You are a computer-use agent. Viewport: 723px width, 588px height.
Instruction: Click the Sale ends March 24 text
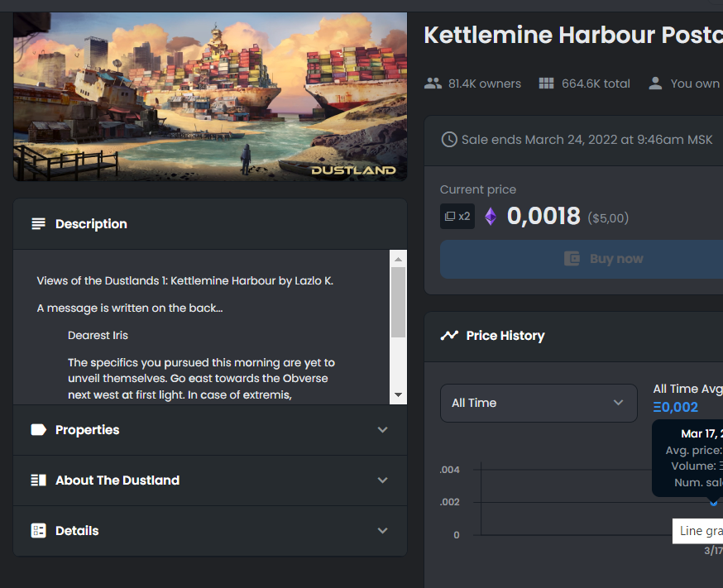point(587,140)
